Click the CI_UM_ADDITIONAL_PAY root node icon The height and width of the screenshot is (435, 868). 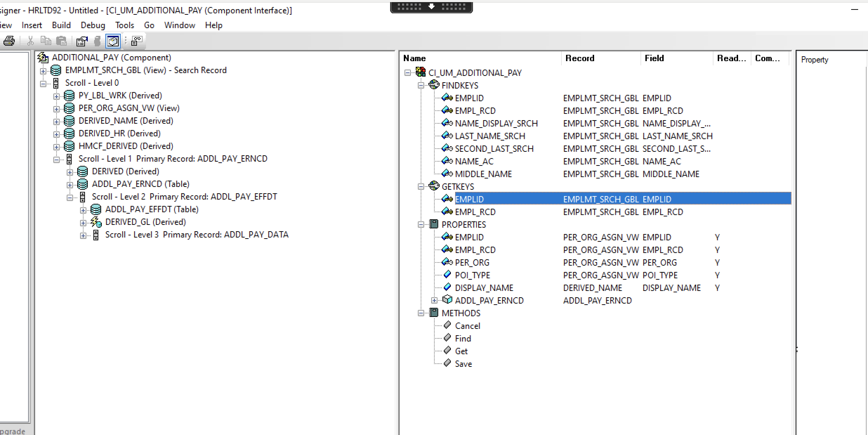point(420,72)
